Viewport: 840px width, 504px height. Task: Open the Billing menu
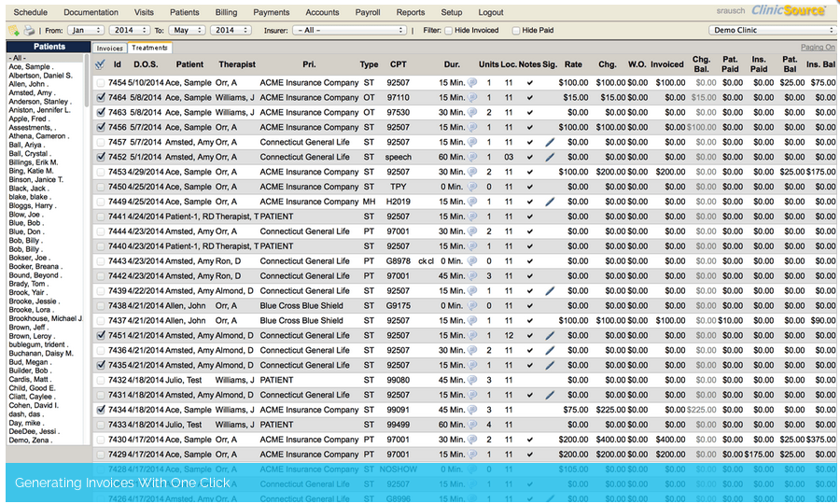coord(226,12)
